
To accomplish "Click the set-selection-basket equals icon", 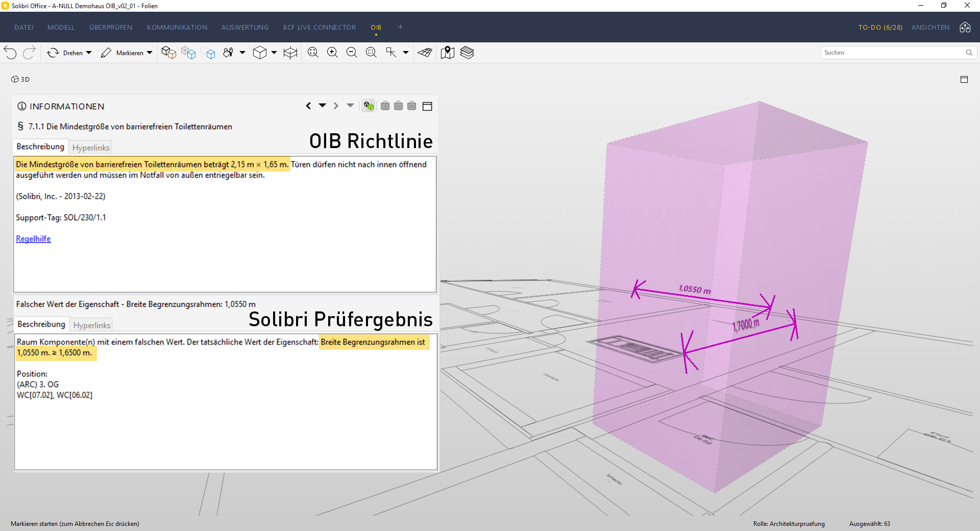I will [412, 106].
